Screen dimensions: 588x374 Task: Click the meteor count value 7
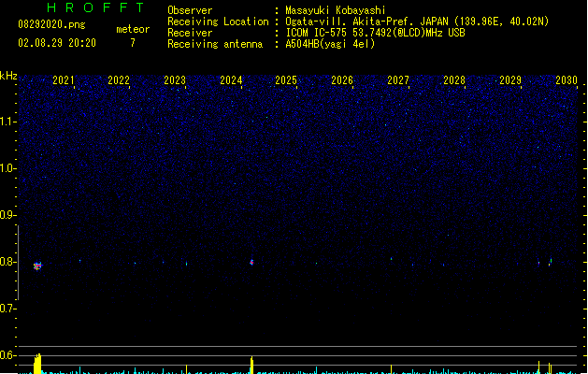(133, 43)
